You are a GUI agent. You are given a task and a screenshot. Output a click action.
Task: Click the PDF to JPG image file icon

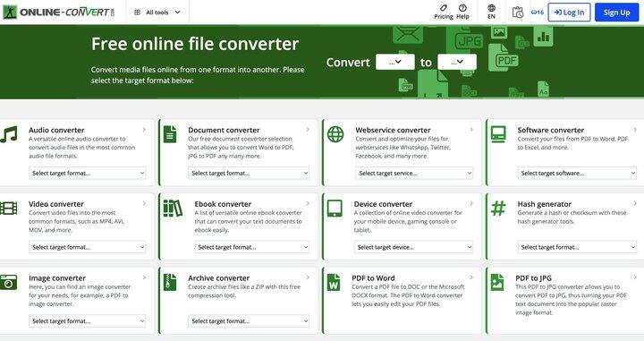497,282
